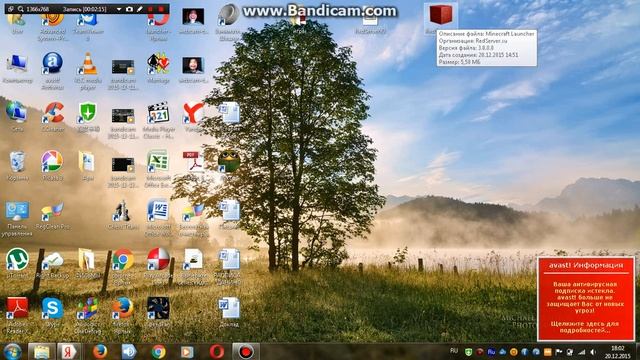Open the Auslogics Disk Defrag shortcut

coord(87,308)
